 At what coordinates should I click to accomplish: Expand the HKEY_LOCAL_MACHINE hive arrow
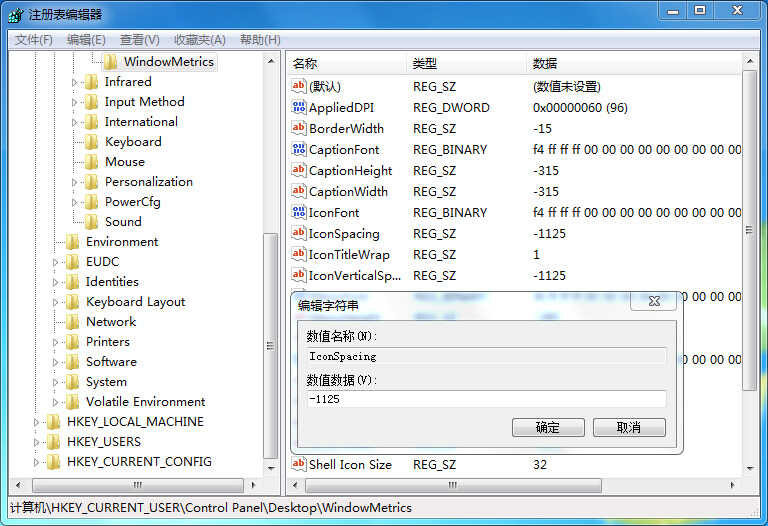coord(36,422)
